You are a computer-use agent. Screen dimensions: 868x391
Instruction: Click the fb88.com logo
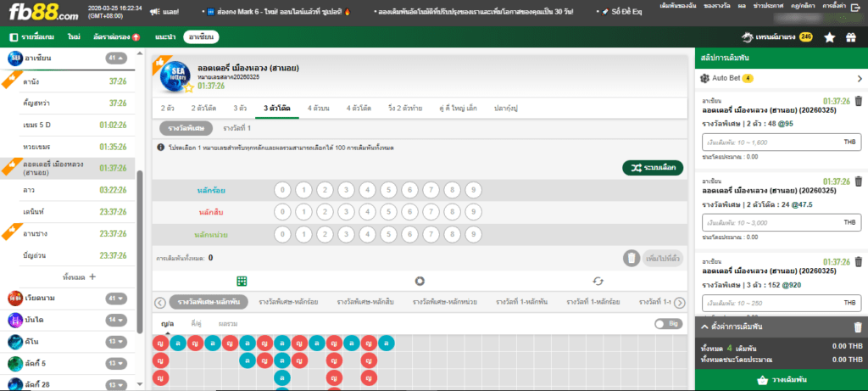[43, 12]
